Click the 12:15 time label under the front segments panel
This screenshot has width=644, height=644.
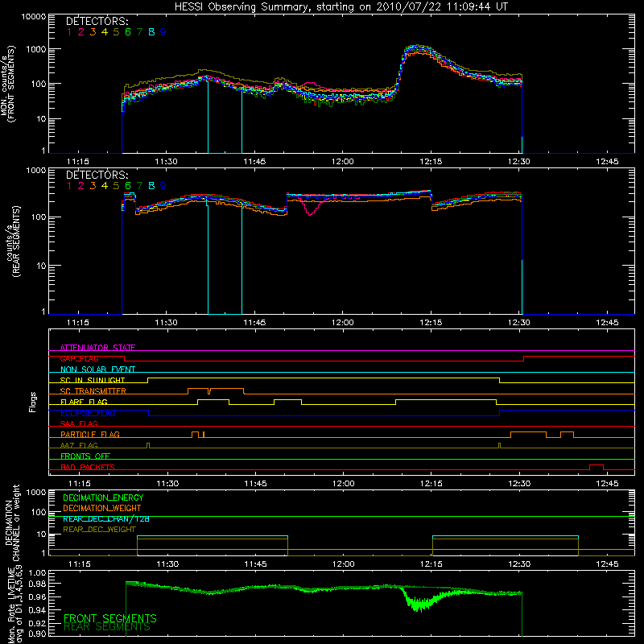(x=431, y=162)
